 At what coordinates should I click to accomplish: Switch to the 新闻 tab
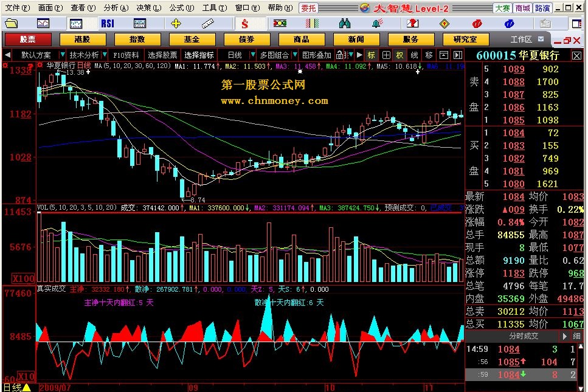[x=356, y=40]
